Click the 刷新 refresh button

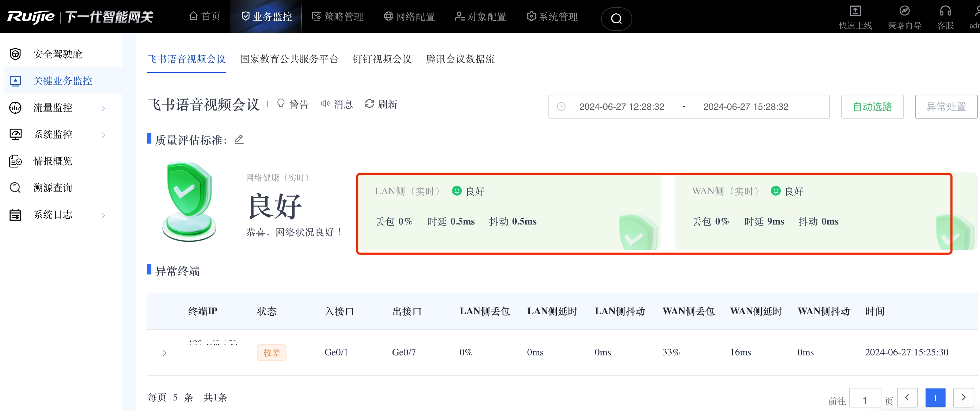381,104
